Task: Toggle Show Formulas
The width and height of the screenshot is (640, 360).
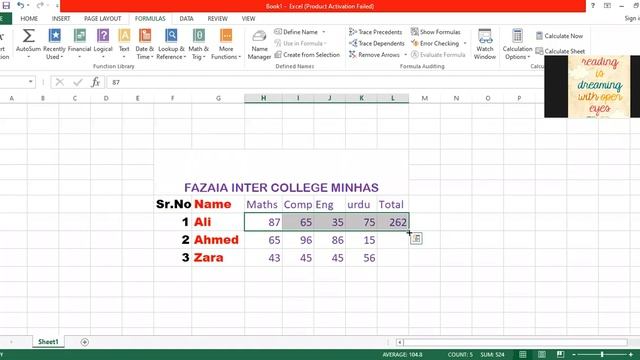Action: click(436, 32)
